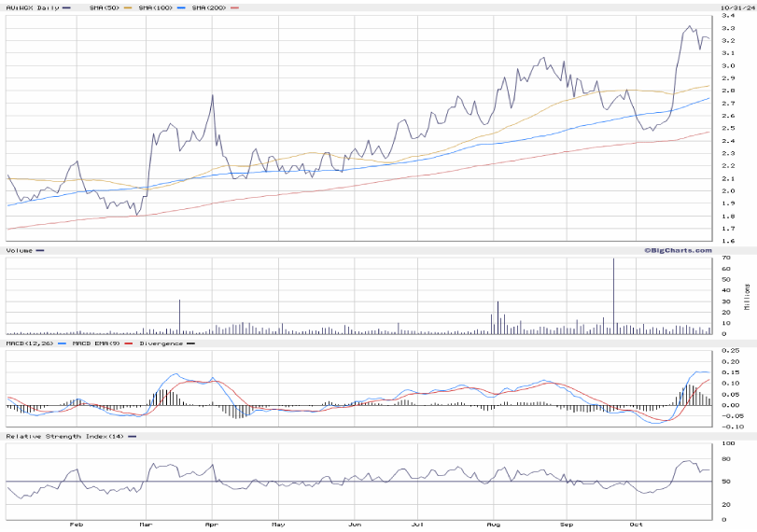Click the orange SMA(50) color swatch
Image resolution: width=757 pixels, height=532 pixels.
click(125, 7)
